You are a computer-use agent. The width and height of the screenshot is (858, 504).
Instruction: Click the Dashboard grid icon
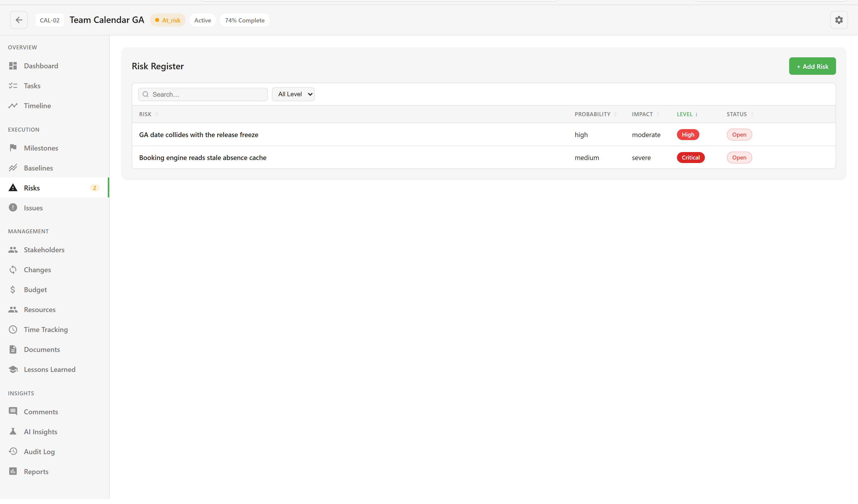(x=13, y=66)
